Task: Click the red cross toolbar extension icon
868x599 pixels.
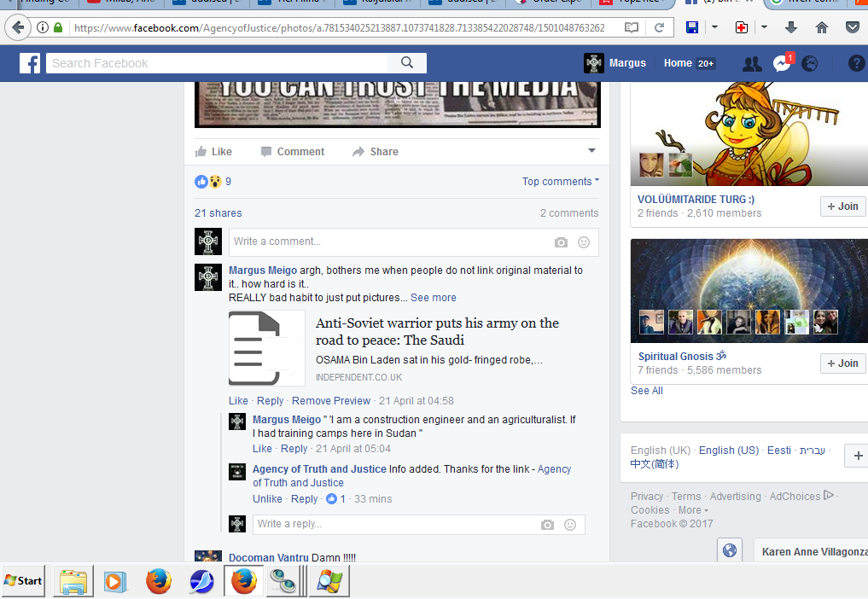Action: point(741,27)
